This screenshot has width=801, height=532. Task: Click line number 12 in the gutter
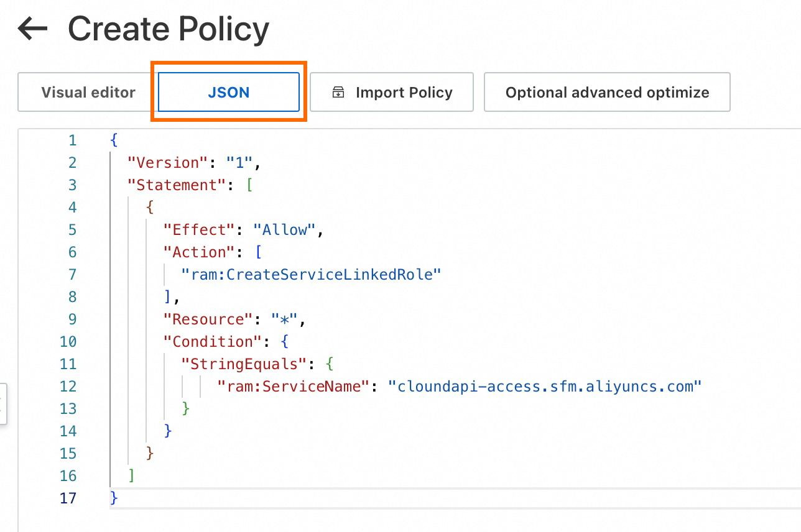68,386
